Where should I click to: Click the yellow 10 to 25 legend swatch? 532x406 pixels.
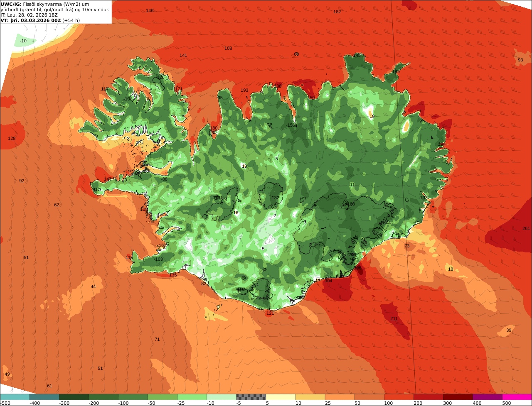click(310, 397)
